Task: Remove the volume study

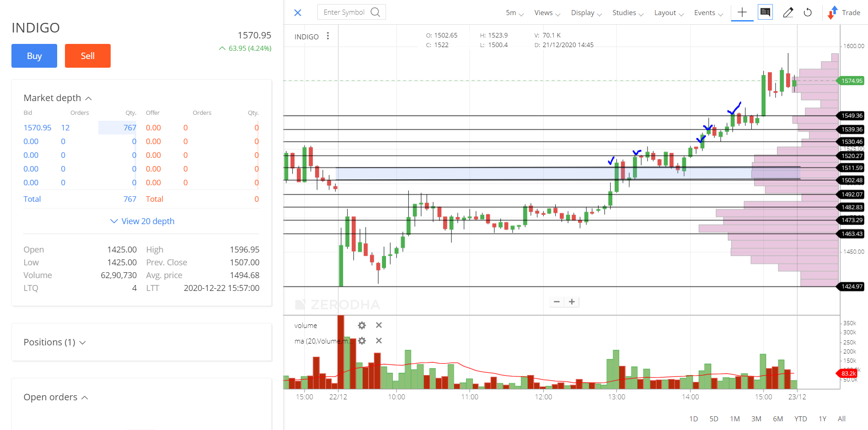Action: click(379, 325)
